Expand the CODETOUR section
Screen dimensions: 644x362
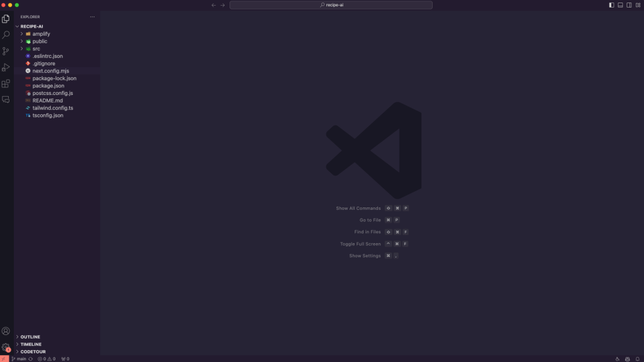(32, 351)
